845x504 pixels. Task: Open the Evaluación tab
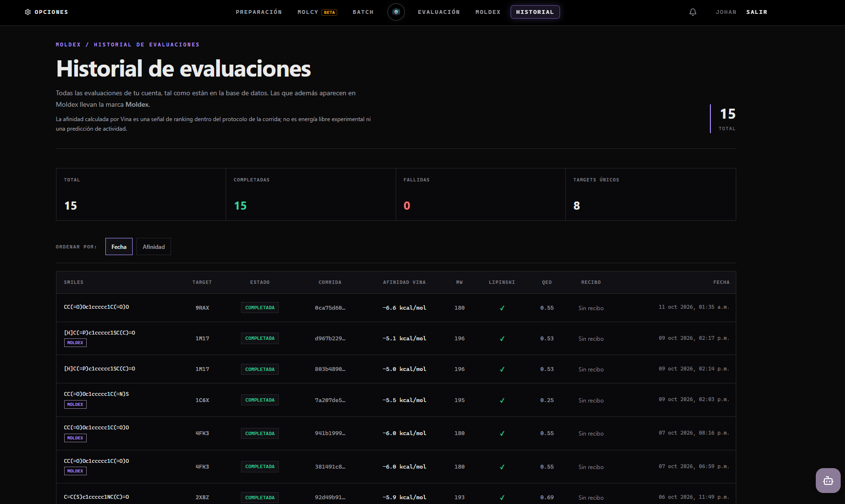tap(439, 12)
